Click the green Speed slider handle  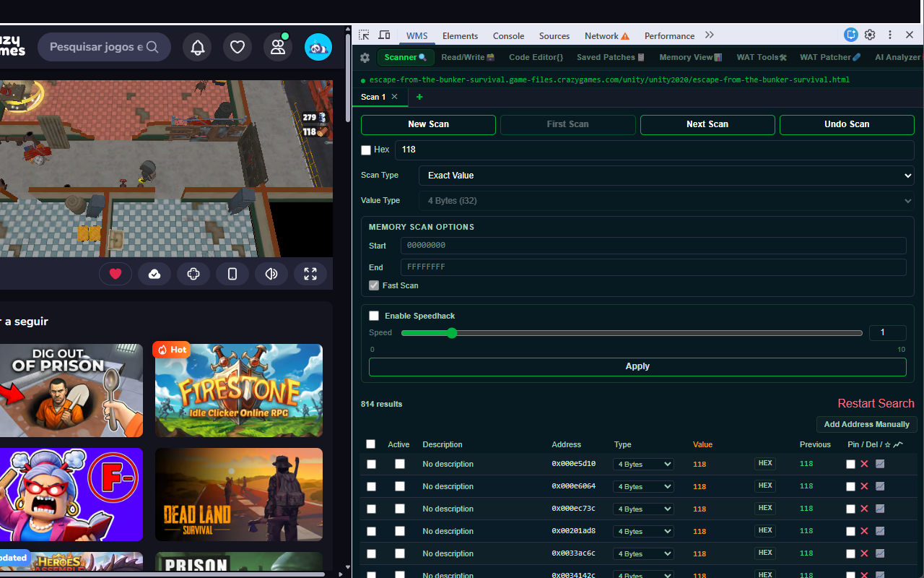point(452,333)
